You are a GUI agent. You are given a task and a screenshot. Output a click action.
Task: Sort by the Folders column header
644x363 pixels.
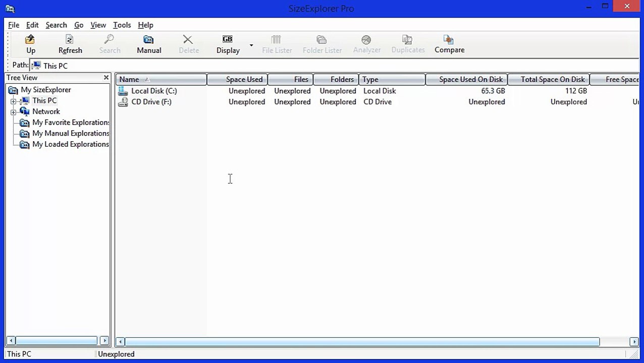336,80
